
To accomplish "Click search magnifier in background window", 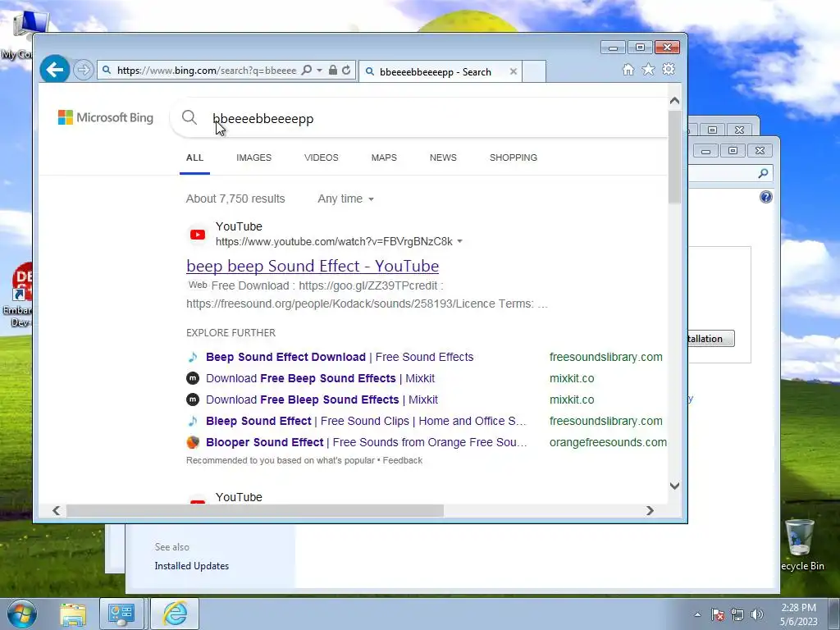I will point(764,174).
